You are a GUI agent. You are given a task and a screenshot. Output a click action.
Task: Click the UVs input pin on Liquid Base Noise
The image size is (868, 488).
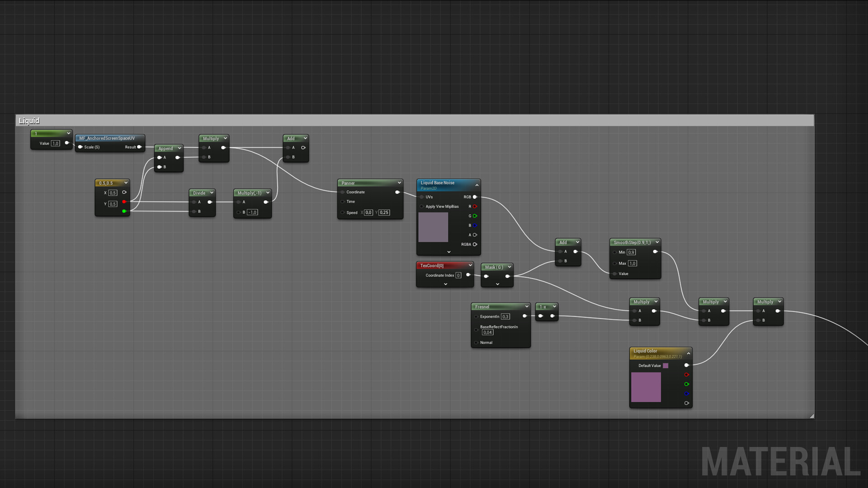coord(421,197)
